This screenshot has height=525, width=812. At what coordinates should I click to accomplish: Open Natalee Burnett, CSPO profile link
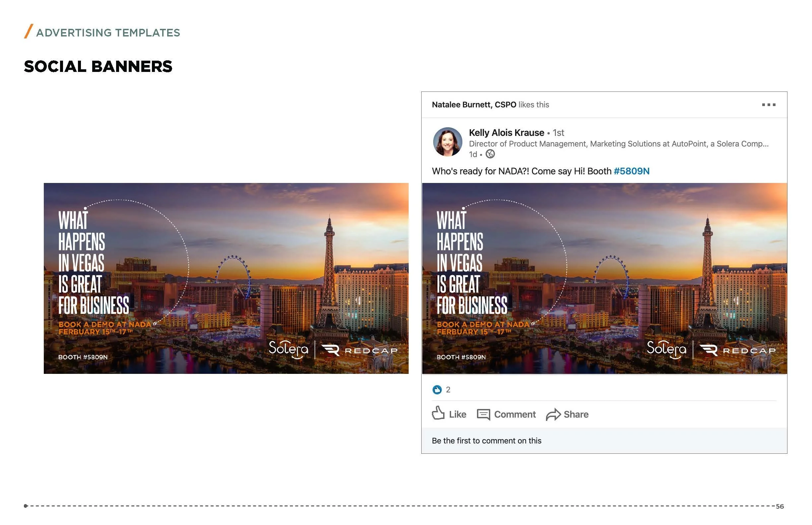click(474, 105)
